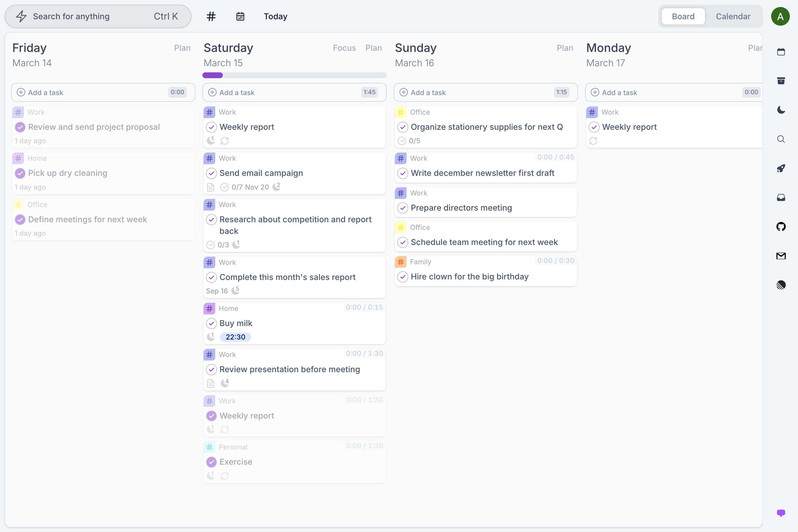Click the 1:45 total time on Saturday
798x532 pixels.
(x=369, y=92)
